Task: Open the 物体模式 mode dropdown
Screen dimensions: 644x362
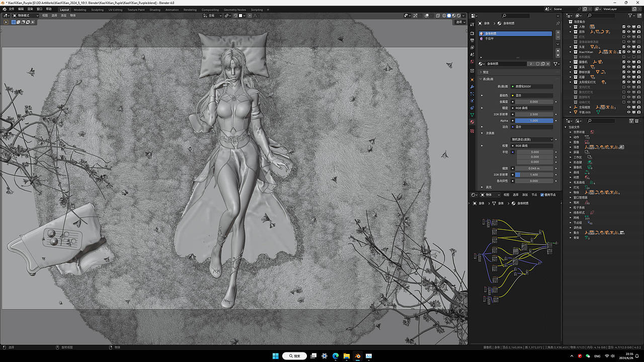Action: 25,16
